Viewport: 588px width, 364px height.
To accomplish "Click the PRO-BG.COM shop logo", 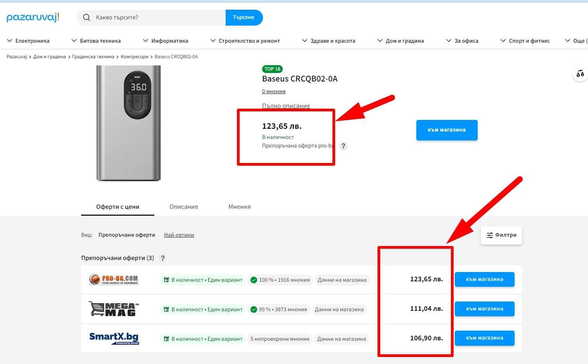I will [x=114, y=279].
